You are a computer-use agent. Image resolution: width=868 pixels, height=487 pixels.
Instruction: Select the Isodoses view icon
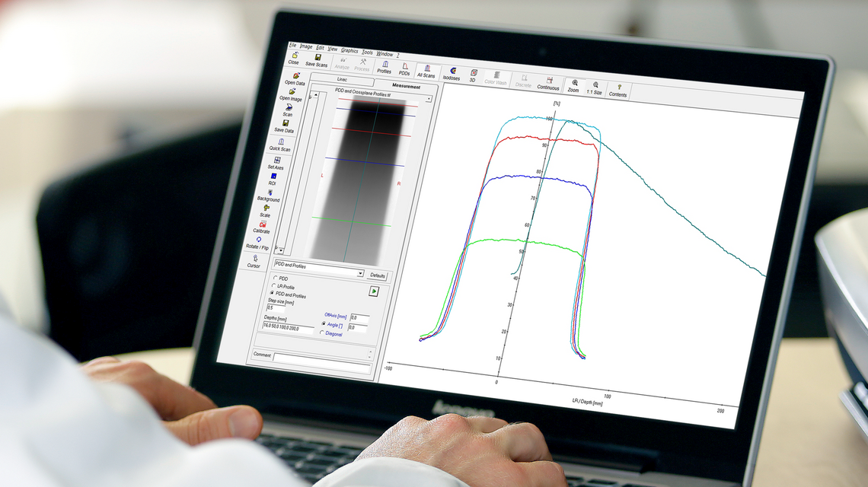(452, 74)
